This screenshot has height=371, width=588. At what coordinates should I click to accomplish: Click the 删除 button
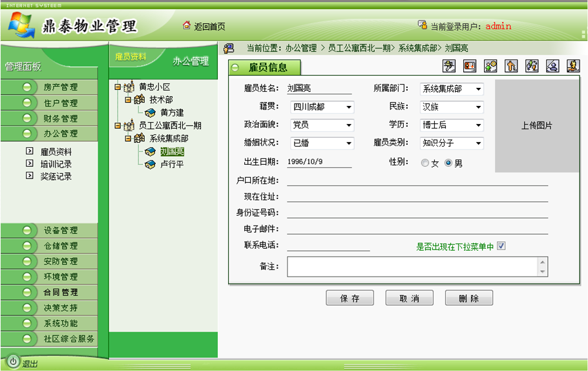click(x=468, y=298)
